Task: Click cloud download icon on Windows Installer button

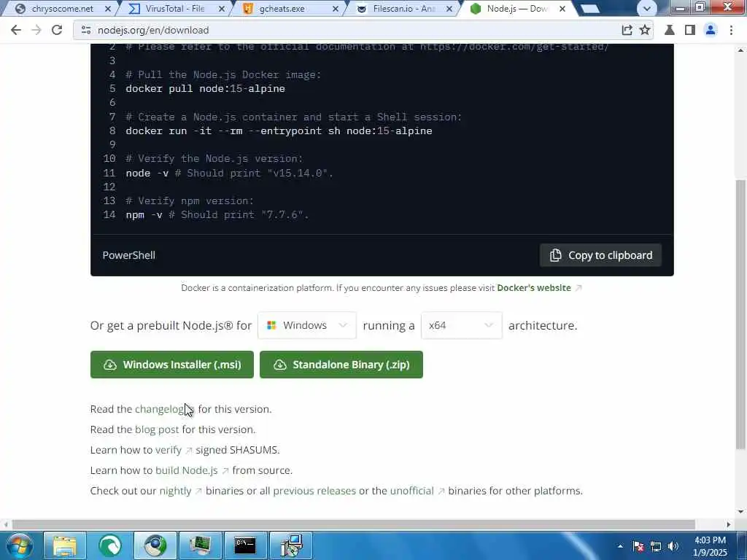Action: (110, 365)
